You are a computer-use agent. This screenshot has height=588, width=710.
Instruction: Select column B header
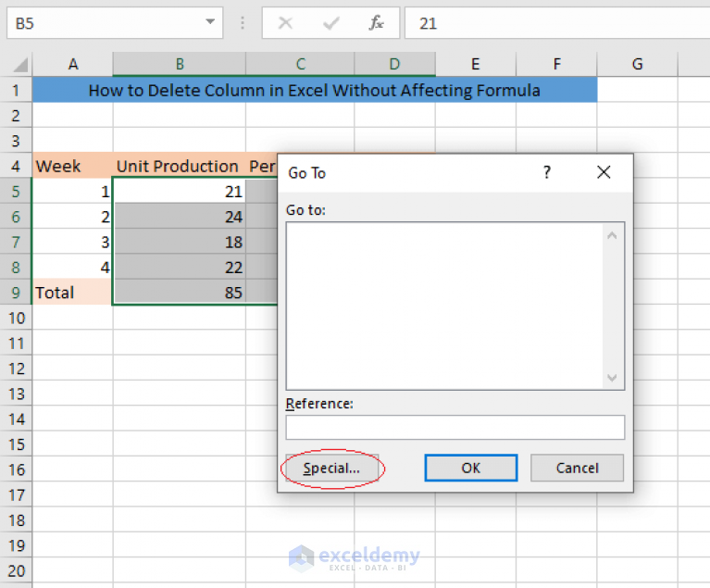click(x=180, y=64)
